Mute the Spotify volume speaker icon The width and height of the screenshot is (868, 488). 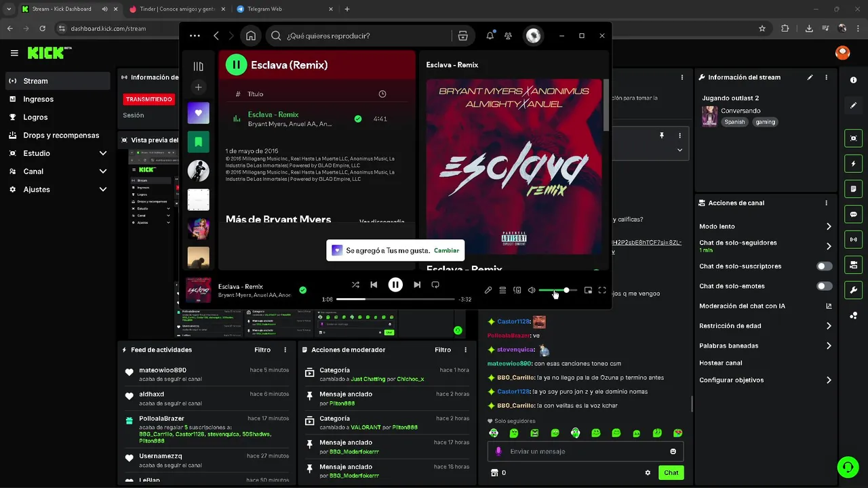532,290
